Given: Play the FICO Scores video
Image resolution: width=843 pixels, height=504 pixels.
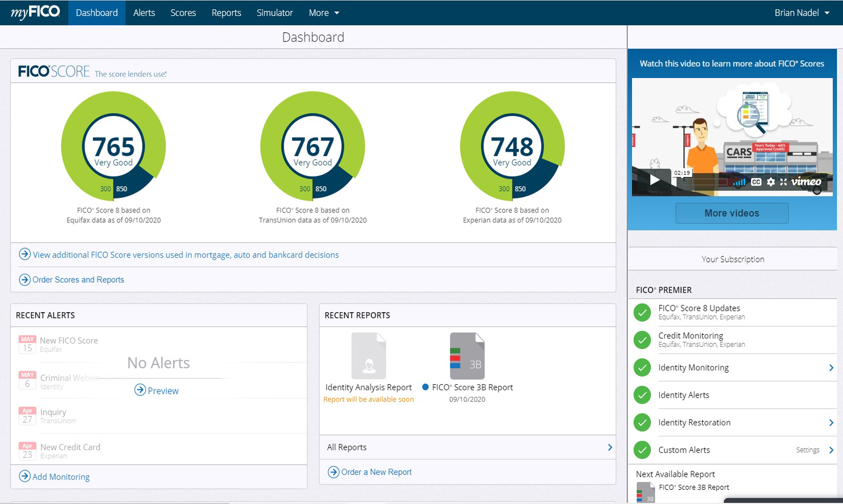Looking at the screenshot, I should pos(655,180).
